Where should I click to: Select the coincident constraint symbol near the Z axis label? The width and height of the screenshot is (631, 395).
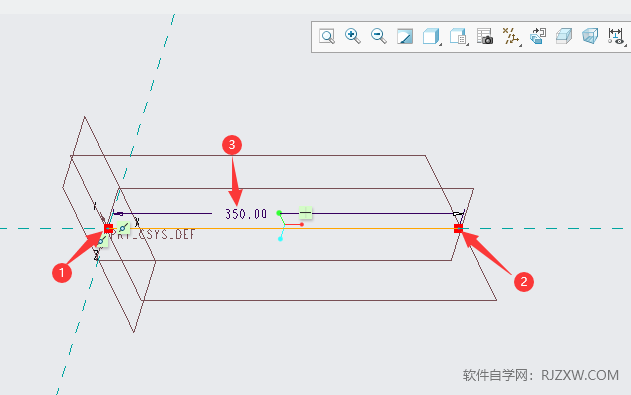102,241
